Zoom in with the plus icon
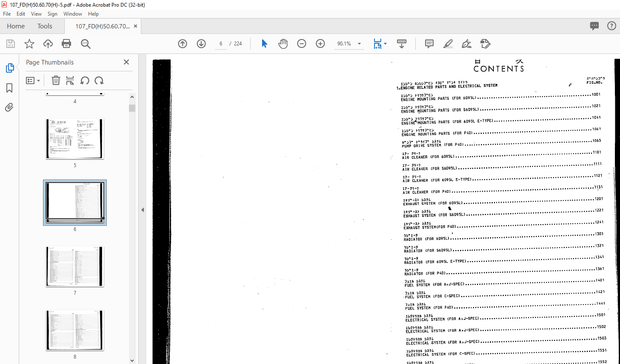Viewport: 620px width, 364px height. 320,44
